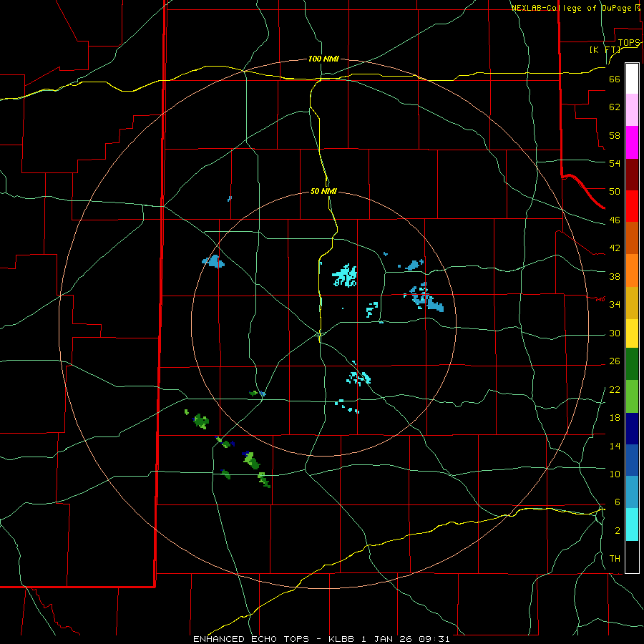644x644 pixels.
Task: Click the white swatch in the tops legend
Action: tap(632, 79)
